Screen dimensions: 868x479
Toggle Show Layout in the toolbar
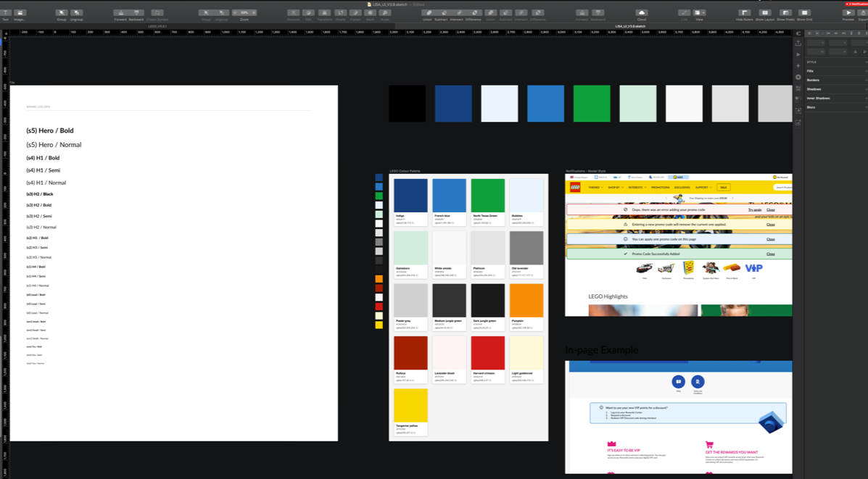[x=765, y=13]
